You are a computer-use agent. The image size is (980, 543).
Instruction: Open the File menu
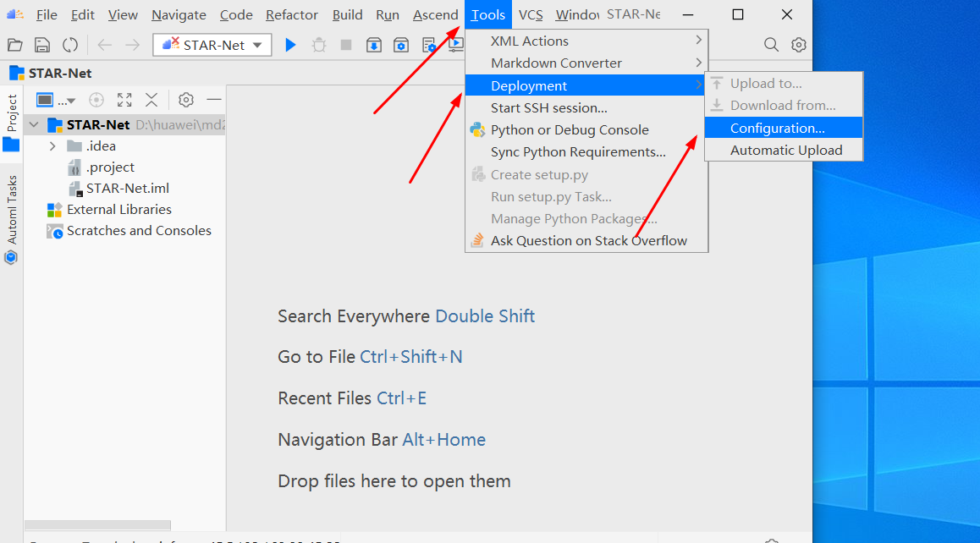click(x=47, y=14)
